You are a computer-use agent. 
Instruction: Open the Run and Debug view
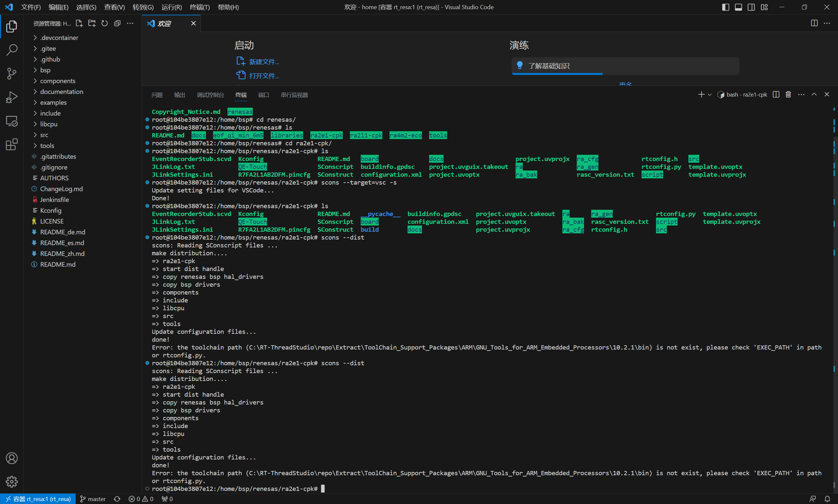(x=11, y=97)
